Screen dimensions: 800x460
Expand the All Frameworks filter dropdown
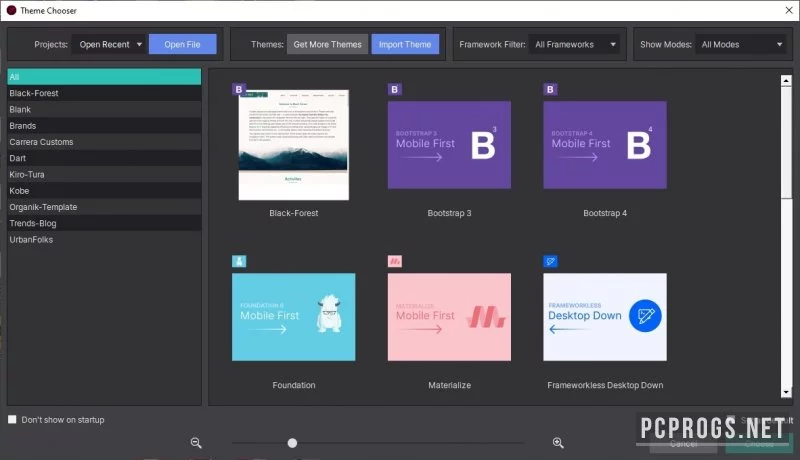pyautogui.click(x=574, y=44)
